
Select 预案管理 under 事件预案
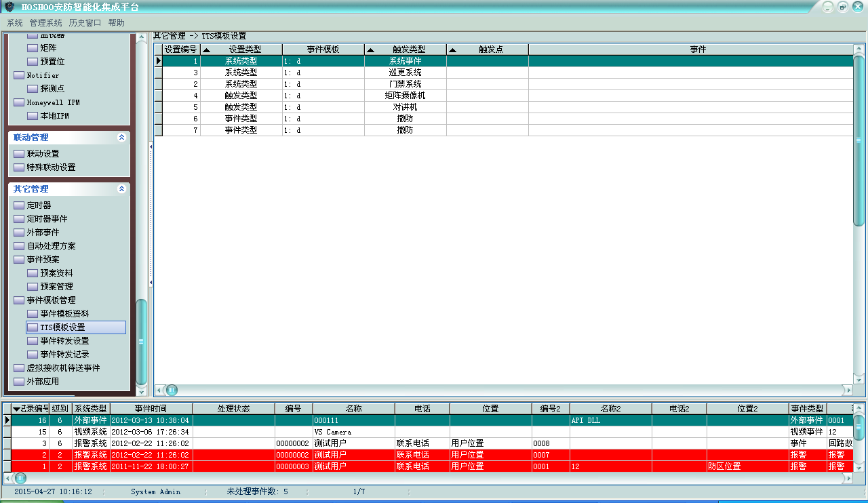(x=56, y=287)
